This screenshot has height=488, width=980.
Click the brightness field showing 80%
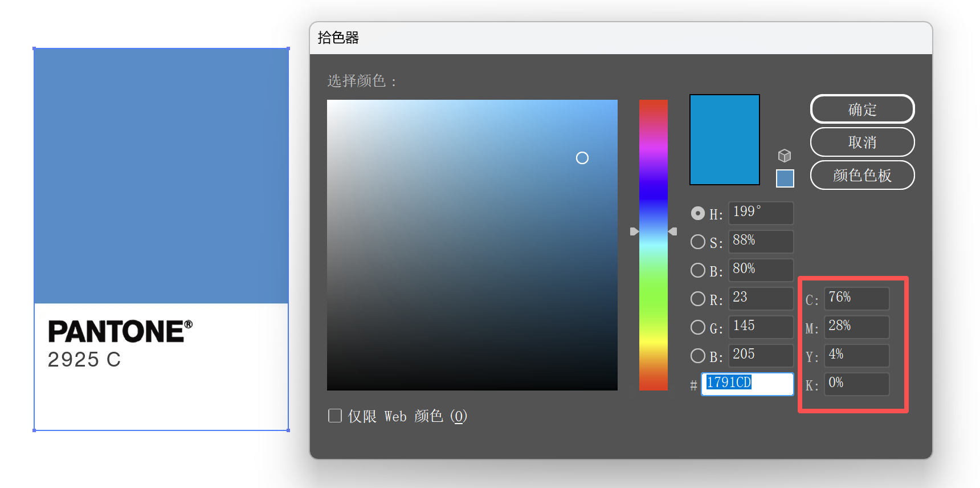[x=761, y=270]
